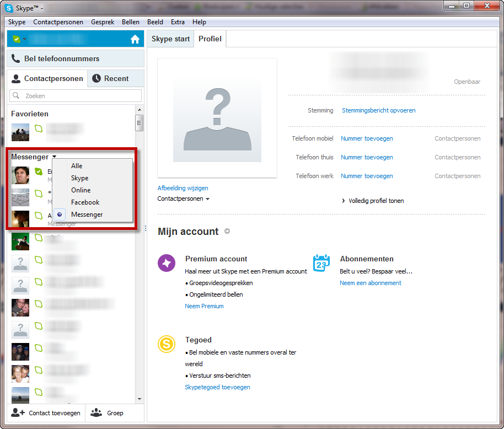Open the status dropdown with green checkmark

[x=19, y=39]
